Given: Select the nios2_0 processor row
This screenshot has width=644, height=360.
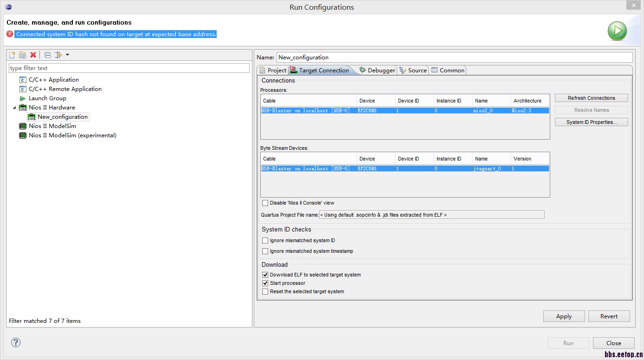Looking at the screenshot, I should click(x=405, y=111).
